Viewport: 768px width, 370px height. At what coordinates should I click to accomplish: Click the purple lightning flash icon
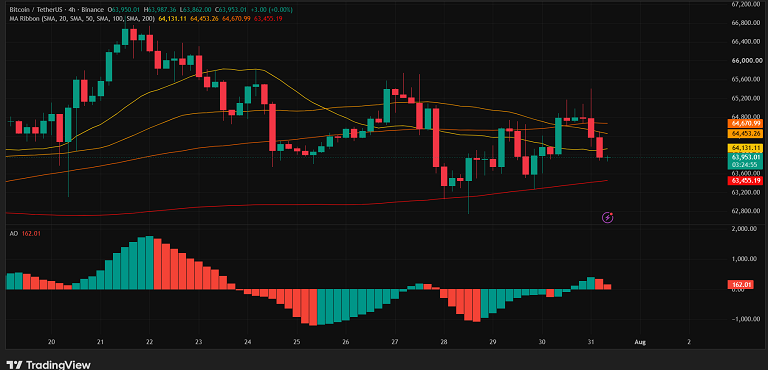coord(608,217)
